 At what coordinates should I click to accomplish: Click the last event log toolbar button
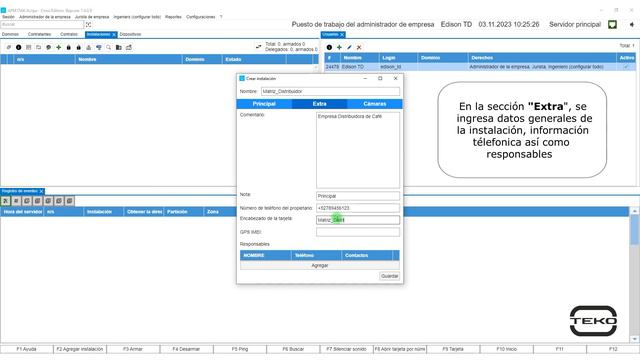click(69, 201)
